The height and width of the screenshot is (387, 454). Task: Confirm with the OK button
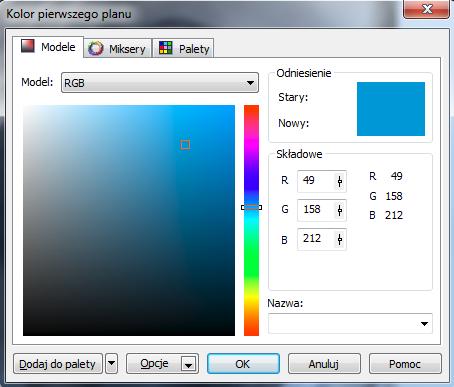tap(243, 364)
